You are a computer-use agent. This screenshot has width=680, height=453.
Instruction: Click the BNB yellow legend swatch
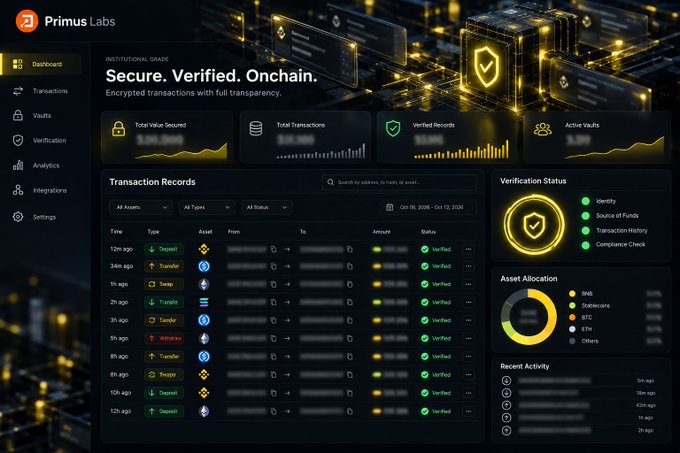[x=572, y=293]
